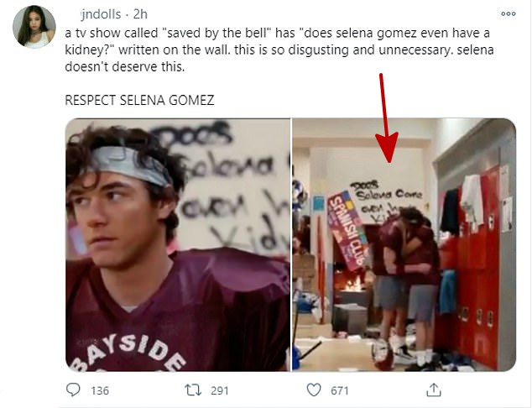The width and height of the screenshot is (532, 408).
Task: View the right locker room photo
Action: (404, 245)
